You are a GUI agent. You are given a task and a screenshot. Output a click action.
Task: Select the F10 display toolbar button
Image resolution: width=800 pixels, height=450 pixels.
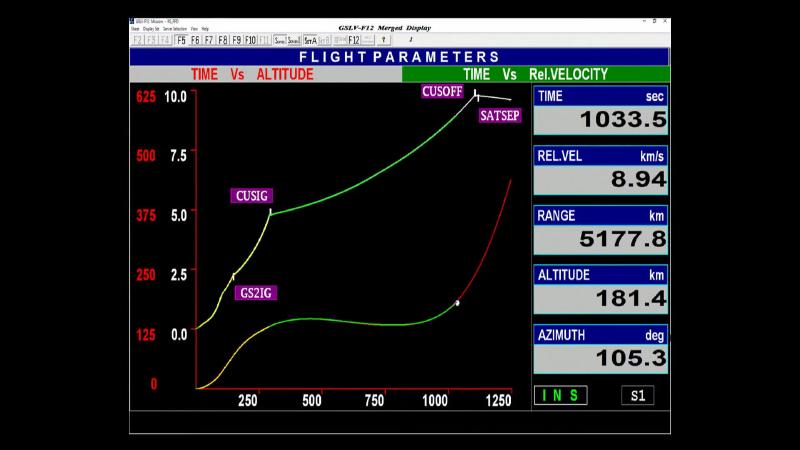tap(251, 40)
